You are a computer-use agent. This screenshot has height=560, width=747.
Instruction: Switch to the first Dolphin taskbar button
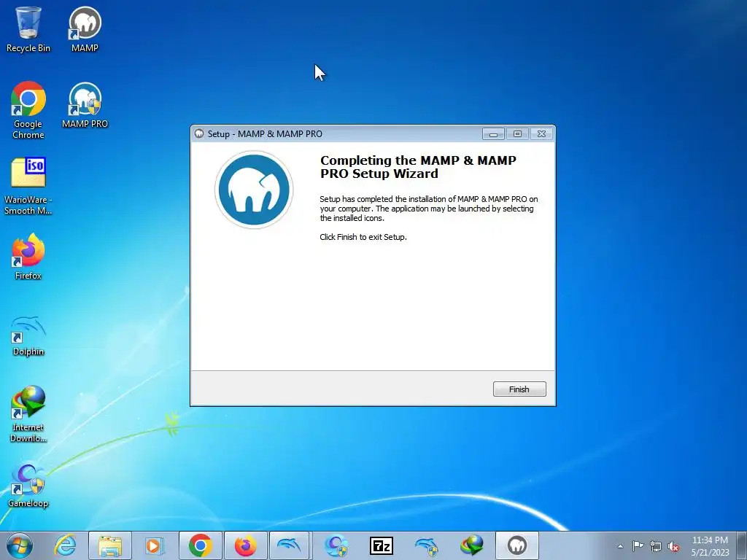click(289, 545)
